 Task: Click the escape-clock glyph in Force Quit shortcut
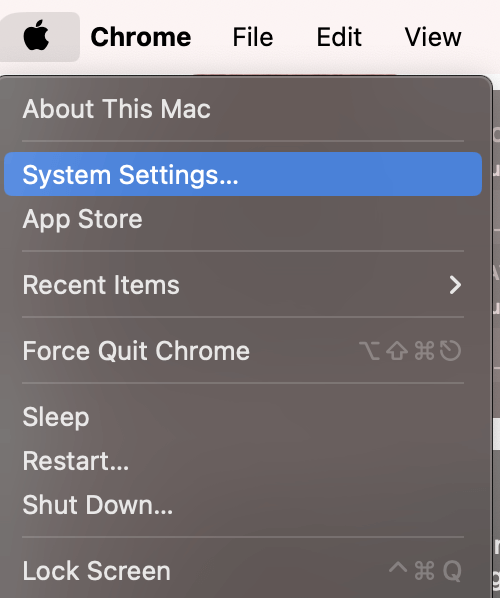pyautogui.click(x=450, y=351)
